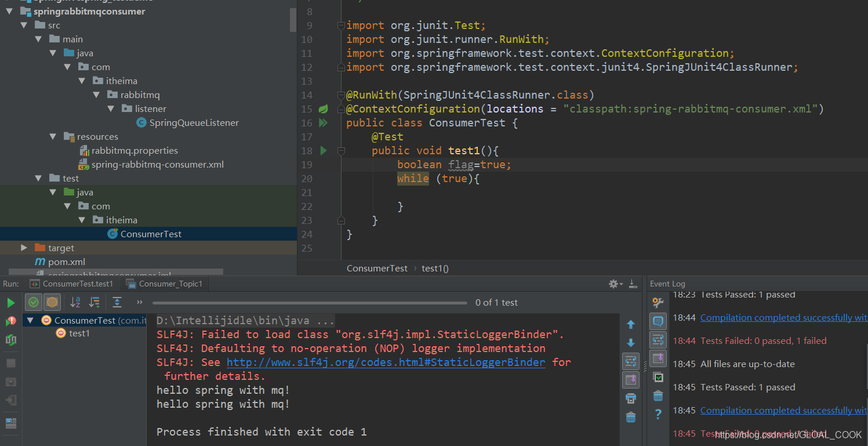Viewport: 868px width, 446px height.
Task: Show more test toolbar actions chevrons
Action: click(x=139, y=302)
